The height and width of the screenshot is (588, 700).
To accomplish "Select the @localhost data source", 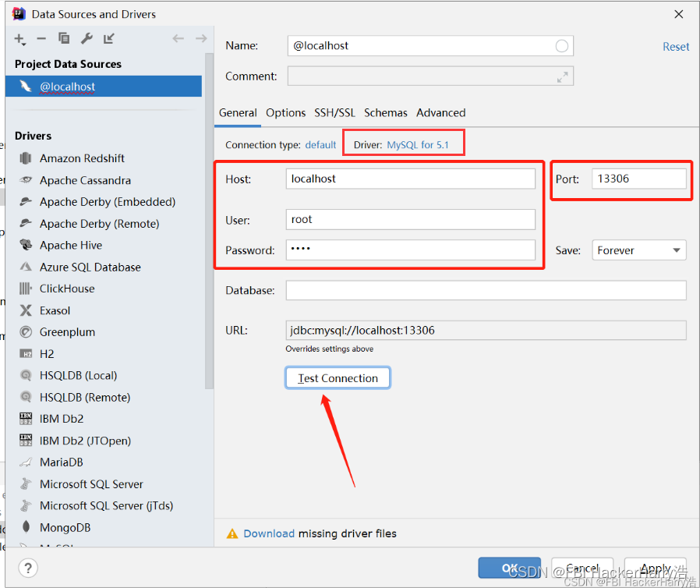I will (x=104, y=86).
